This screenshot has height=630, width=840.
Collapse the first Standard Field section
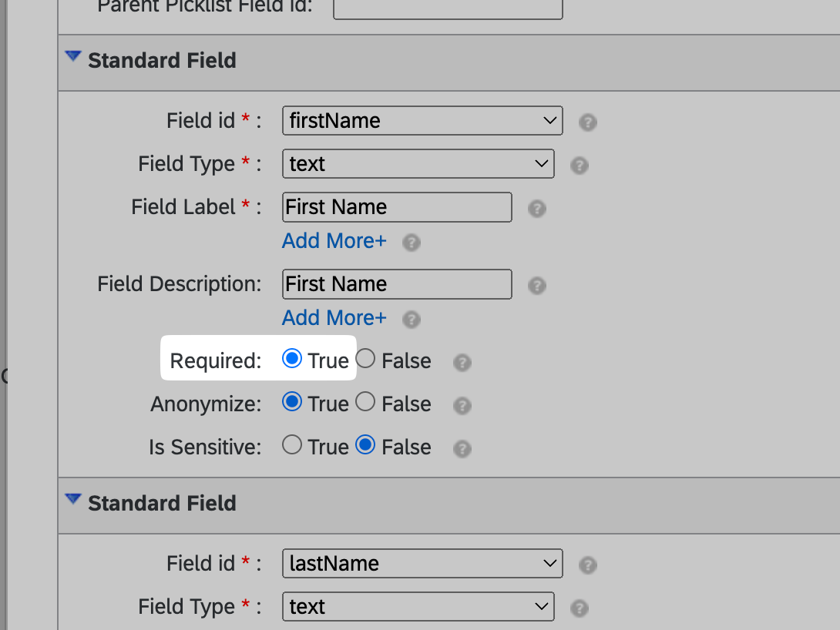click(73, 57)
